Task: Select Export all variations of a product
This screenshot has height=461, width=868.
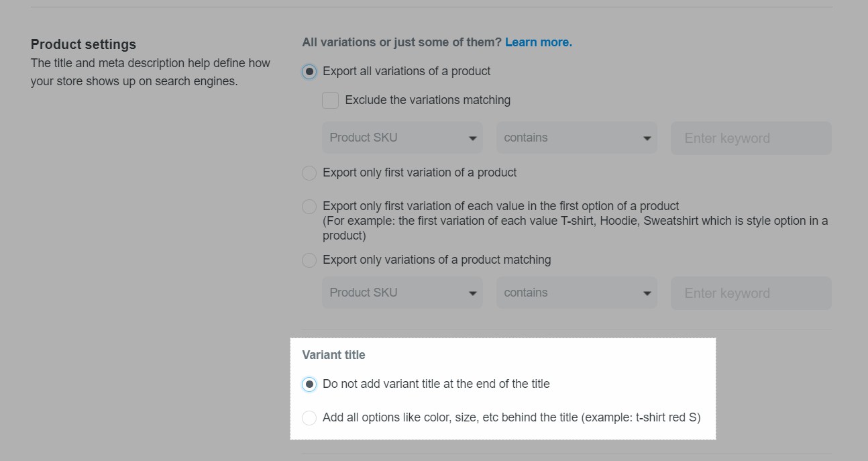Action: coord(309,72)
